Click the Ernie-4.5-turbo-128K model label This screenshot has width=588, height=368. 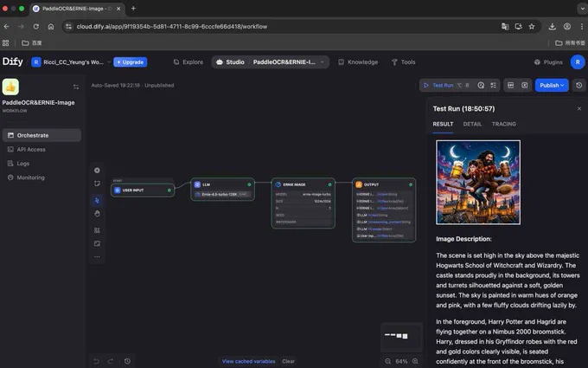click(221, 194)
